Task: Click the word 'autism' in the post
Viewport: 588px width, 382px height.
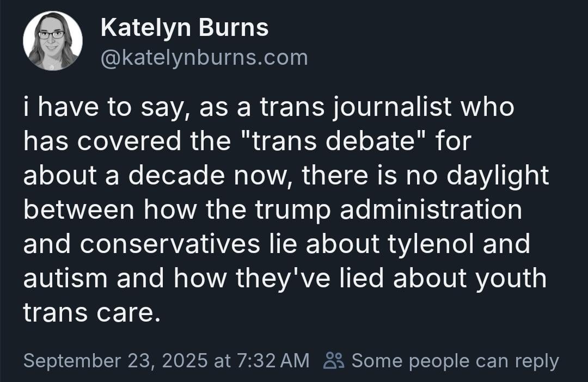Action: point(65,278)
